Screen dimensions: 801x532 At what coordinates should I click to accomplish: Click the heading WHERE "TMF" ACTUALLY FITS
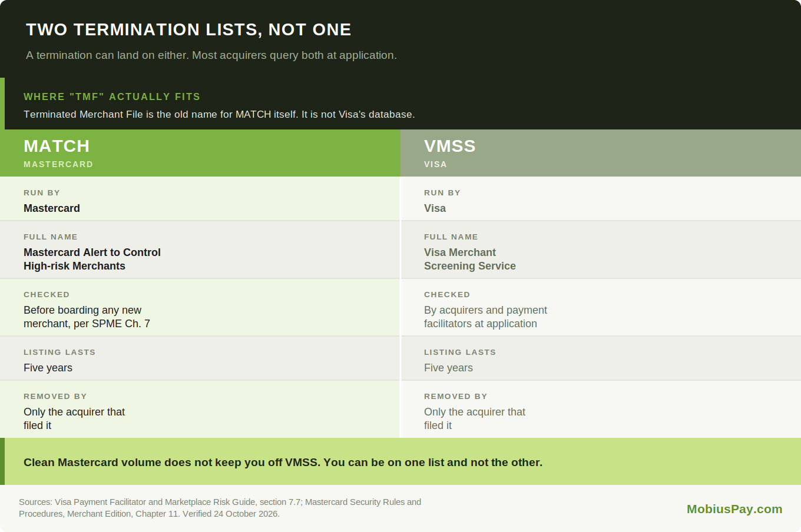click(112, 97)
